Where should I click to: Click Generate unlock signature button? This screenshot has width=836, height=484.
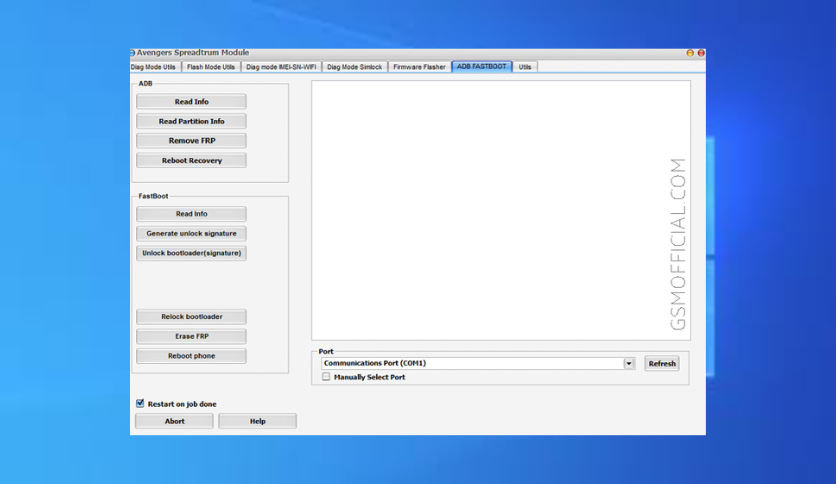191,233
